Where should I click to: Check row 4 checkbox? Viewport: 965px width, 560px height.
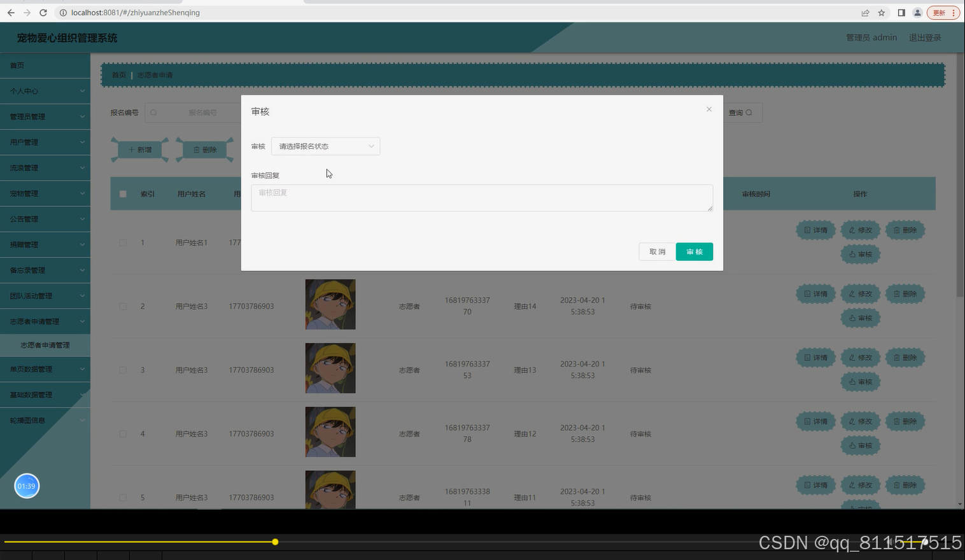pos(123,433)
